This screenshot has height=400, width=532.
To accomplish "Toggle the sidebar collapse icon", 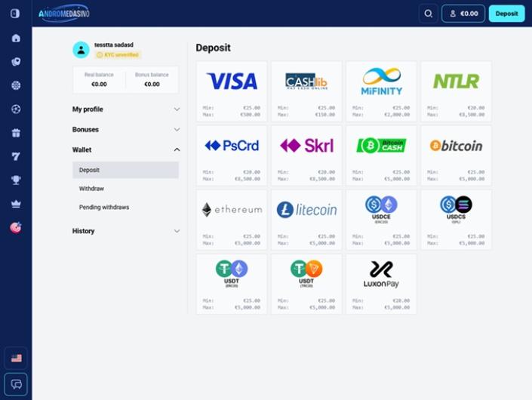I will click(x=15, y=14).
